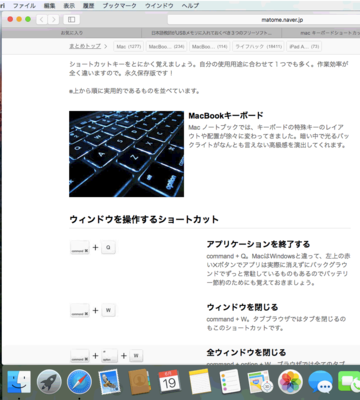The width and height of the screenshot is (360, 400).
Task: Open the ヘルプ menu
Action: click(190, 6)
